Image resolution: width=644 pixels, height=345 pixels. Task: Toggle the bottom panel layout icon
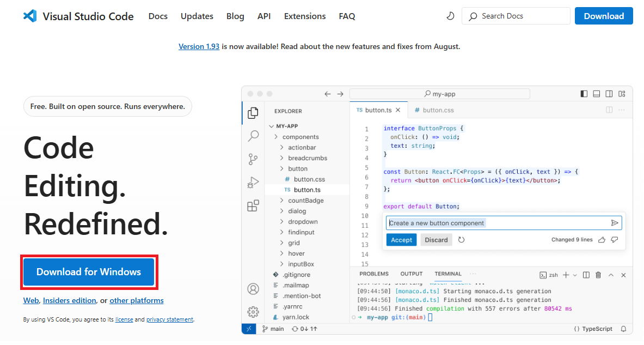[x=596, y=94]
